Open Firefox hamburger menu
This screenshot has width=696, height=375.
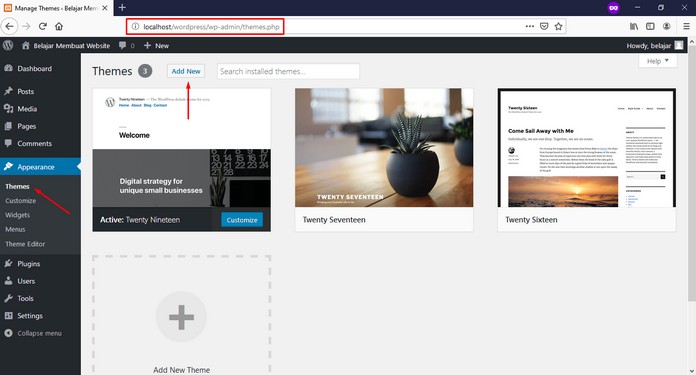[x=686, y=27]
